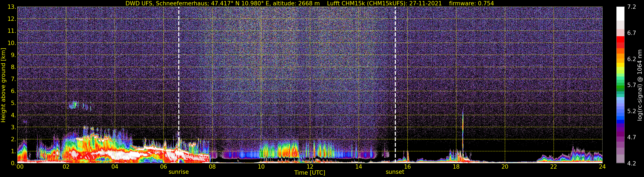
Task: Click the time axis tick '06'
Action: tap(164, 167)
